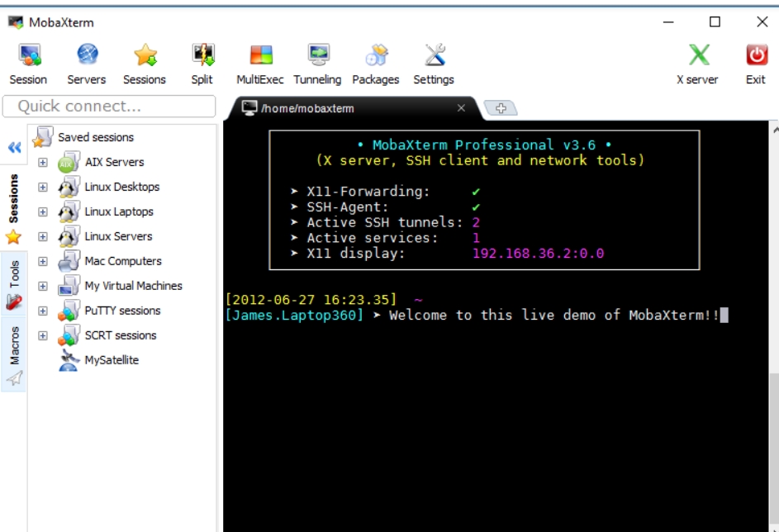Click the [James.Laptop360] prompt text

294,315
